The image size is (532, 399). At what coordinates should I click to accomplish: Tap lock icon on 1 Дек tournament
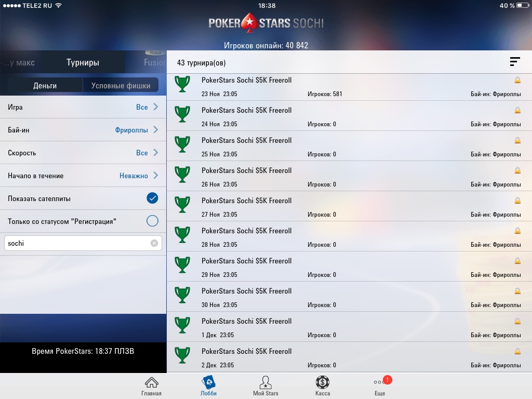click(517, 322)
